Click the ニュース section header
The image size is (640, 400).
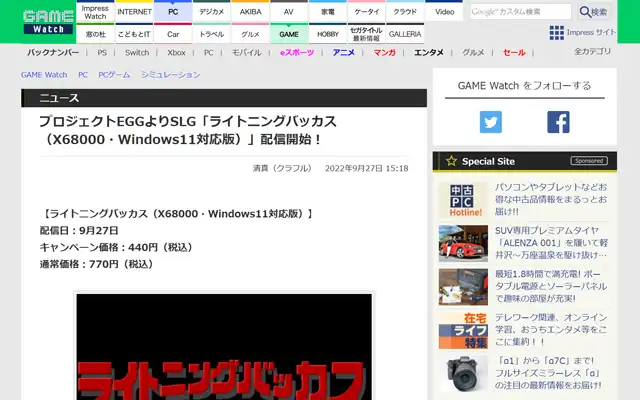tap(224, 98)
